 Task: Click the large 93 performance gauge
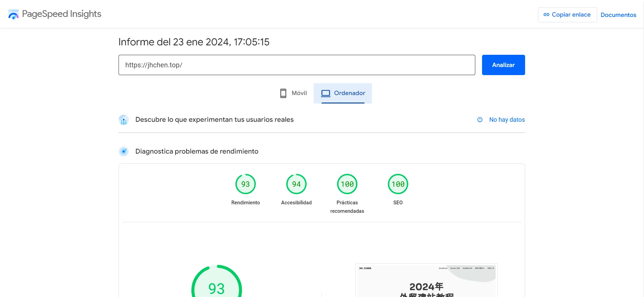[x=217, y=281]
